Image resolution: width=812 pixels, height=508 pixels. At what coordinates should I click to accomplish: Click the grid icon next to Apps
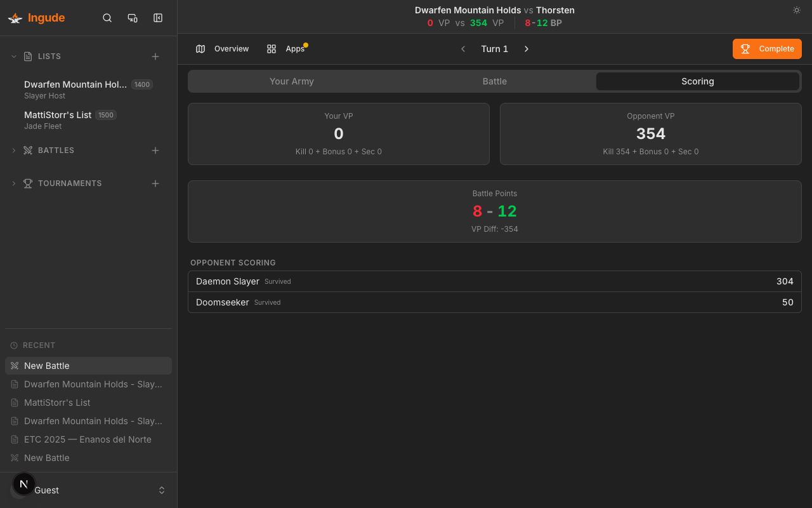(272, 48)
